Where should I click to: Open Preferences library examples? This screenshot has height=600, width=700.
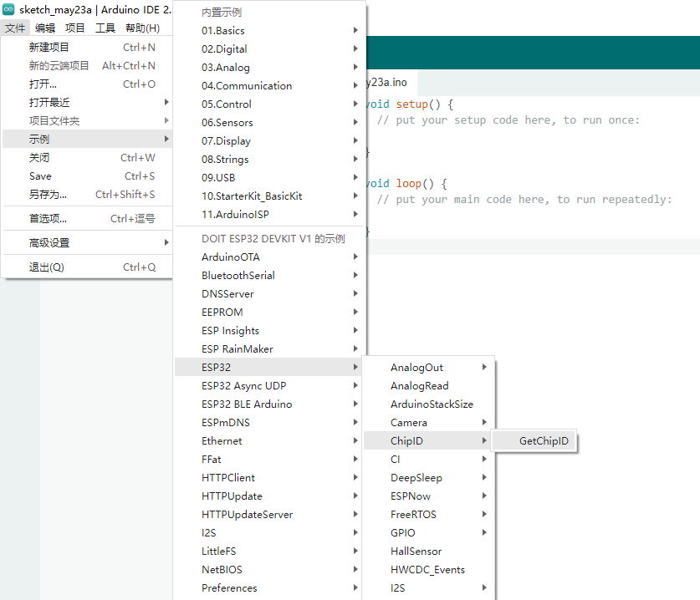pos(269,588)
